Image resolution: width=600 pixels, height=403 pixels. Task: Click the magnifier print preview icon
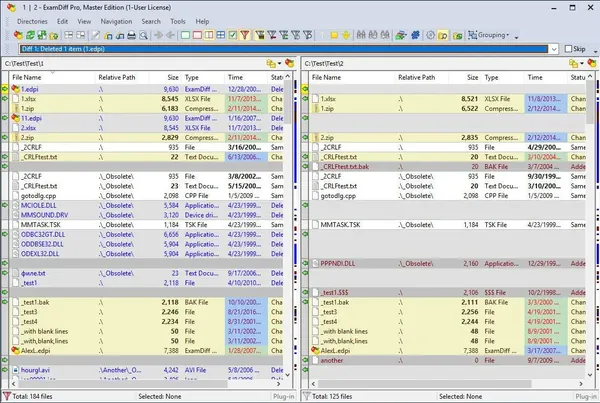tap(143, 36)
